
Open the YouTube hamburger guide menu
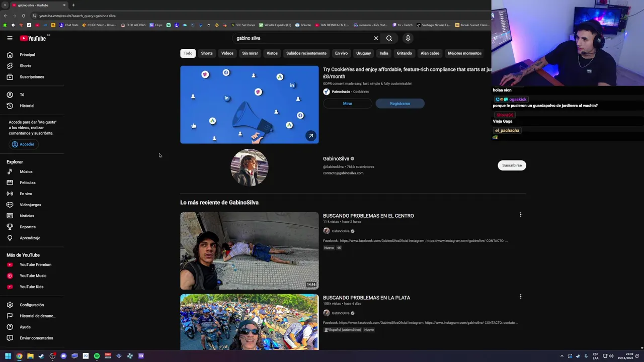tap(10, 38)
